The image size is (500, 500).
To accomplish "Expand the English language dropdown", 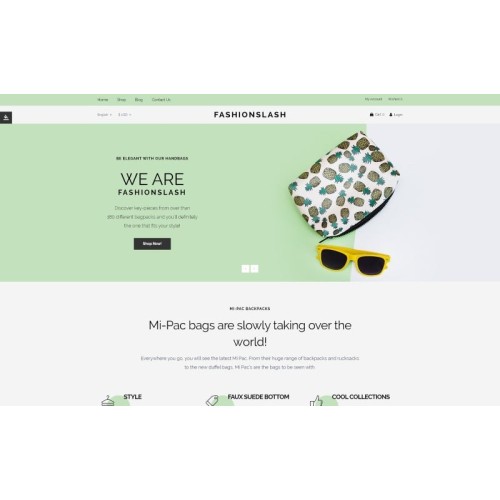I will pyautogui.click(x=104, y=115).
